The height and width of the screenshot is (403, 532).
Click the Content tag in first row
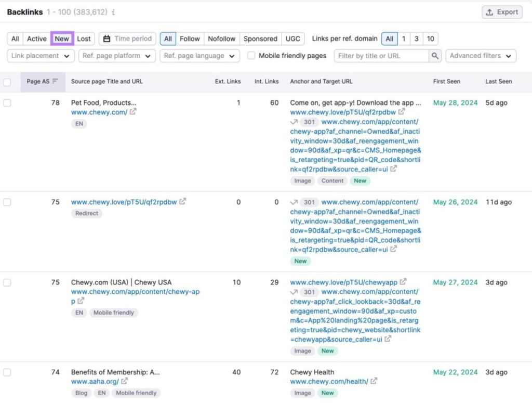click(332, 180)
